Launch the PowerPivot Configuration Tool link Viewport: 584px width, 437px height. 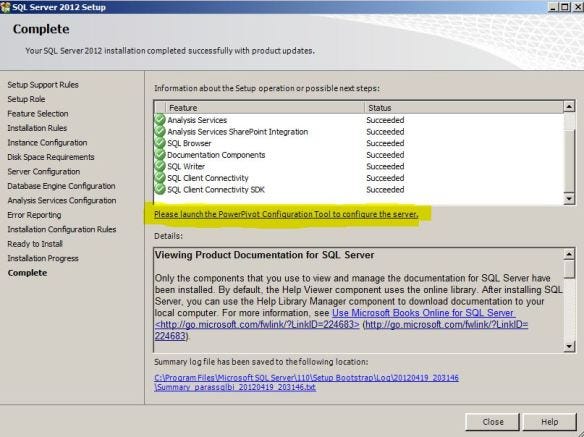tap(286, 214)
